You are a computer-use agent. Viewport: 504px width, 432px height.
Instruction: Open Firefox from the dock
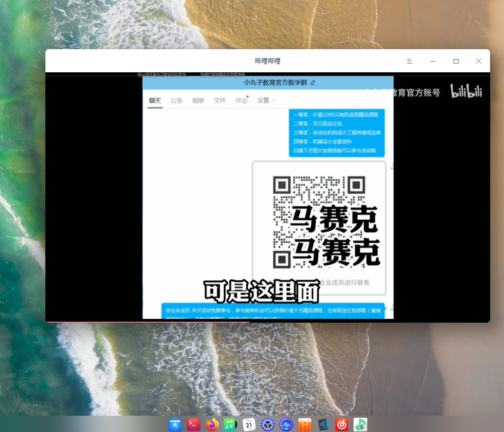click(x=212, y=424)
